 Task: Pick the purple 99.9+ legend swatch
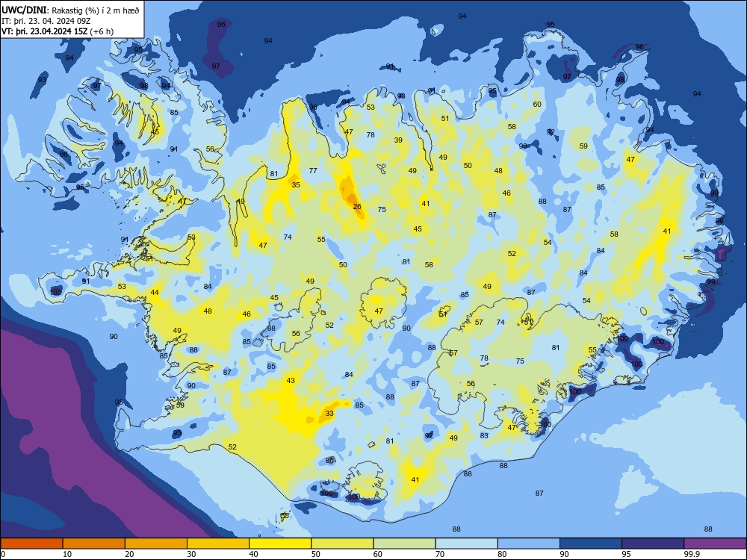715,544
